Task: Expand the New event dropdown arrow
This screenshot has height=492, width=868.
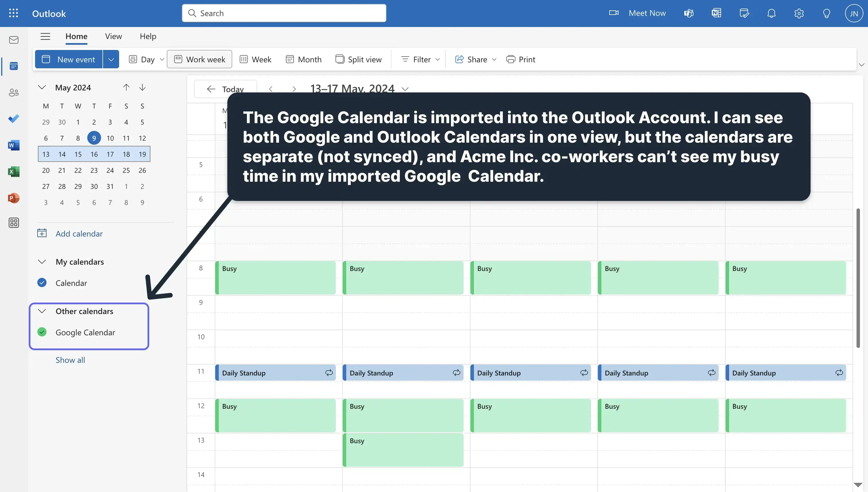Action: [x=111, y=59]
